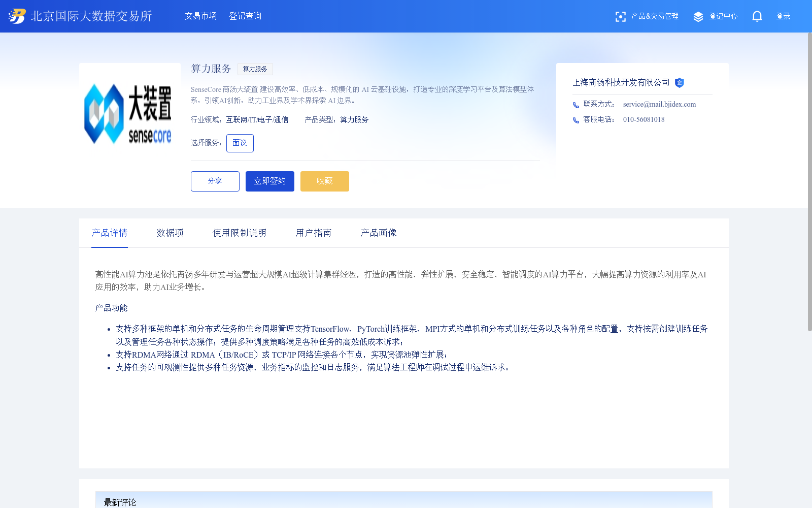Click the bullet about 支持RDMA网络
Image resolution: width=812 pixels, height=508 pixels.
click(x=282, y=355)
